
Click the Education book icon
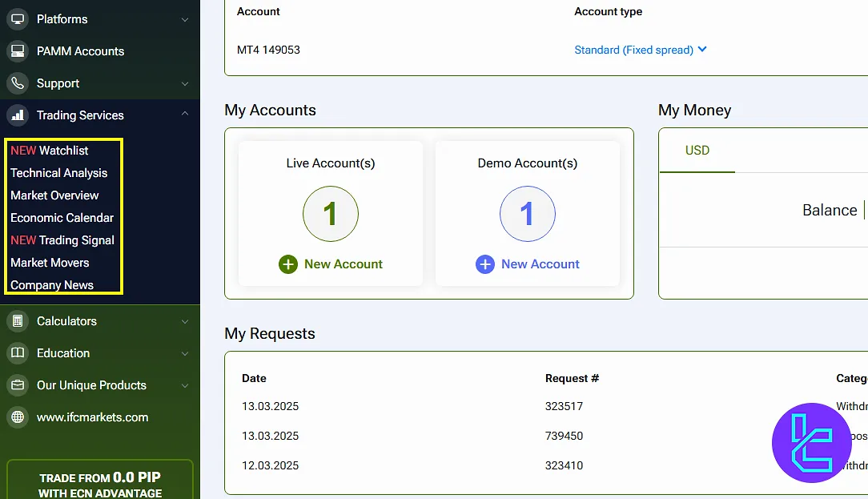17,353
